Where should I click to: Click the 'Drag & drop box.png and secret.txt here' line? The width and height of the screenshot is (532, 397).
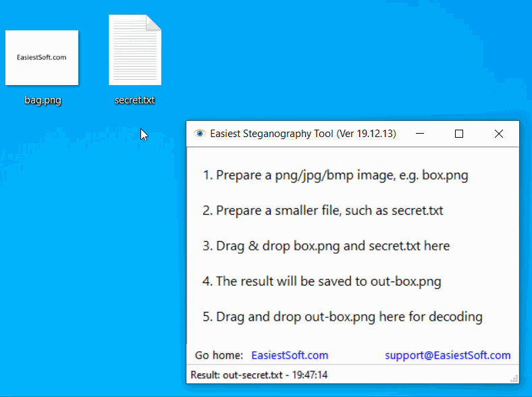pos(326,246)
